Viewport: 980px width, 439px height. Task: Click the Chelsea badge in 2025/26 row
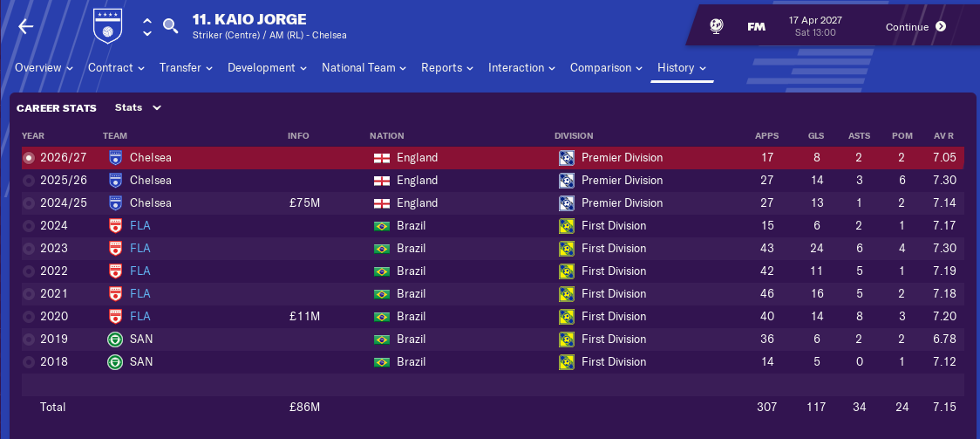pos(115,181)
